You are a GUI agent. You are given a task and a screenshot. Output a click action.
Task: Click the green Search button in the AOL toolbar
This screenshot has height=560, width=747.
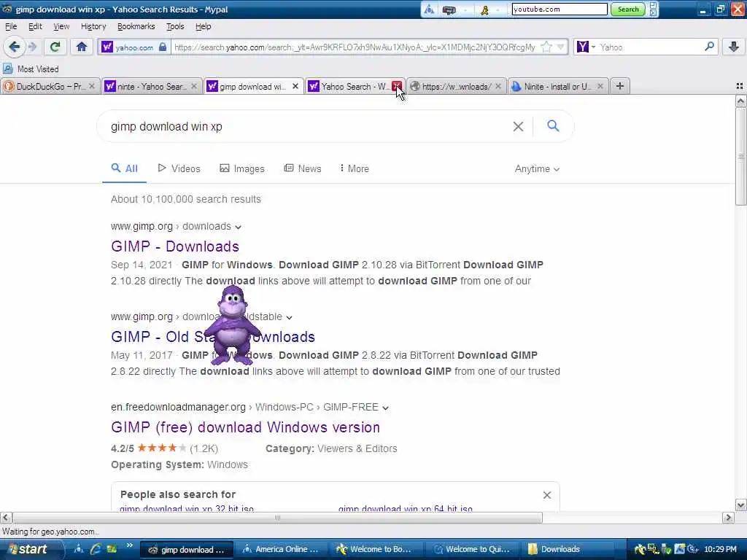[628, 9]
